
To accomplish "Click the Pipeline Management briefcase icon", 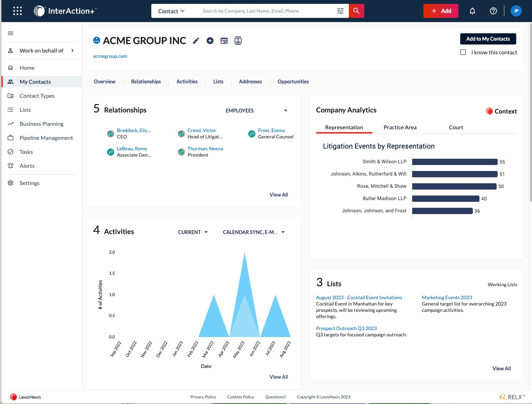I will tap(11, 138).
